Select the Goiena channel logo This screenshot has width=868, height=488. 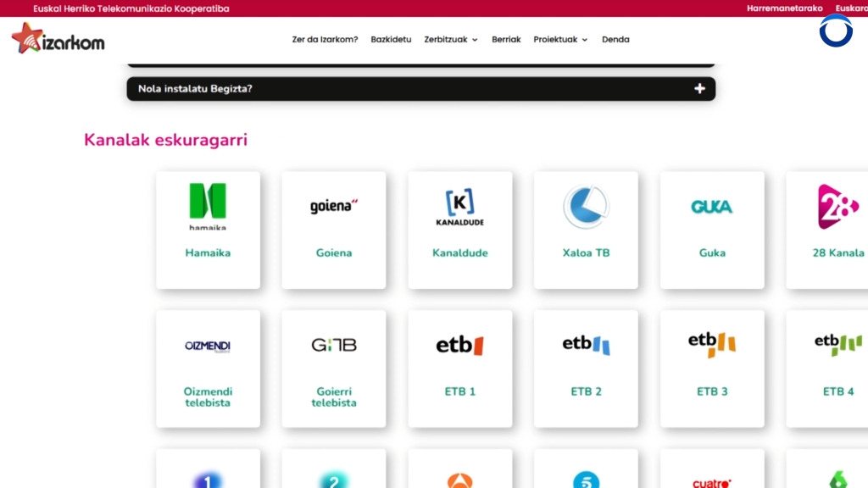(x=334, y=207)
